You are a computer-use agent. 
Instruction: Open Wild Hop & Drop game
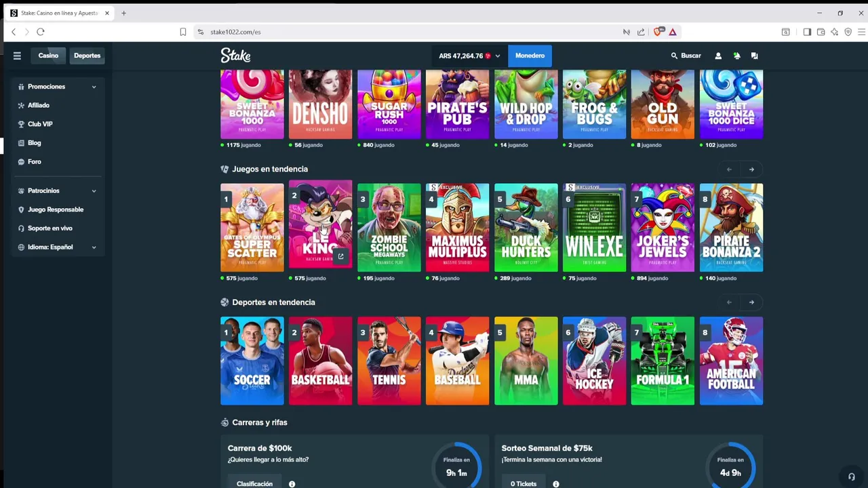click(x=526, y=104)
